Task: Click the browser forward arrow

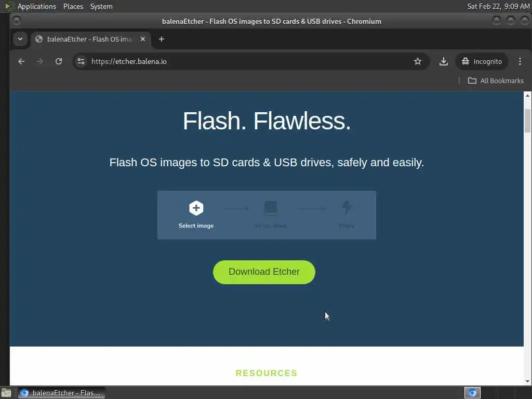Action: point(39,61)
